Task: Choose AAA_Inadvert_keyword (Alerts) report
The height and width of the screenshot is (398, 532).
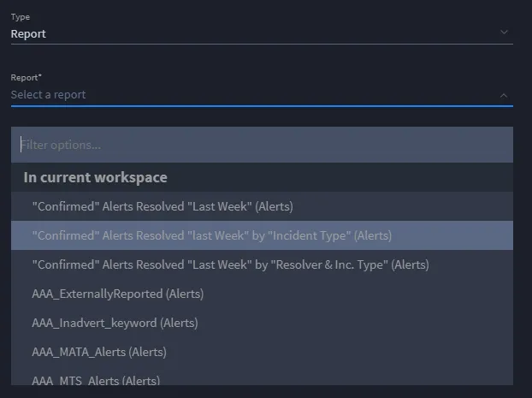Action: click(262, 323)
